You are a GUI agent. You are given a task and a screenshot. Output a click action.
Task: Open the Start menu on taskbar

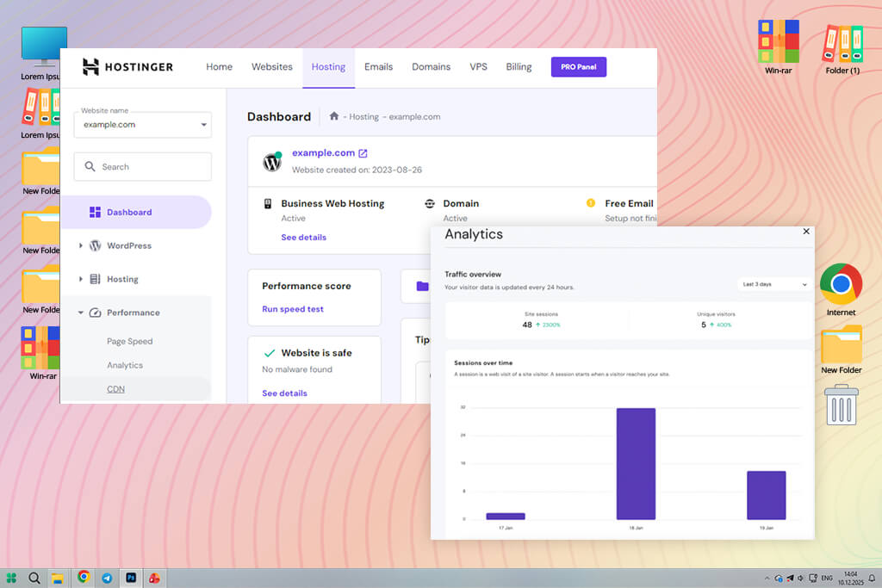tap(11, 578)
